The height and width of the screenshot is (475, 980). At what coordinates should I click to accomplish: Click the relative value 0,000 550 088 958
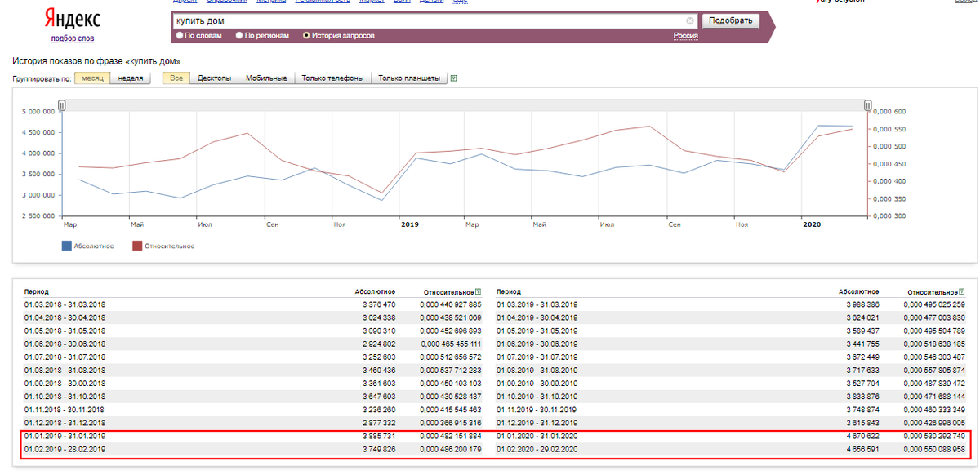pos(934,449)
